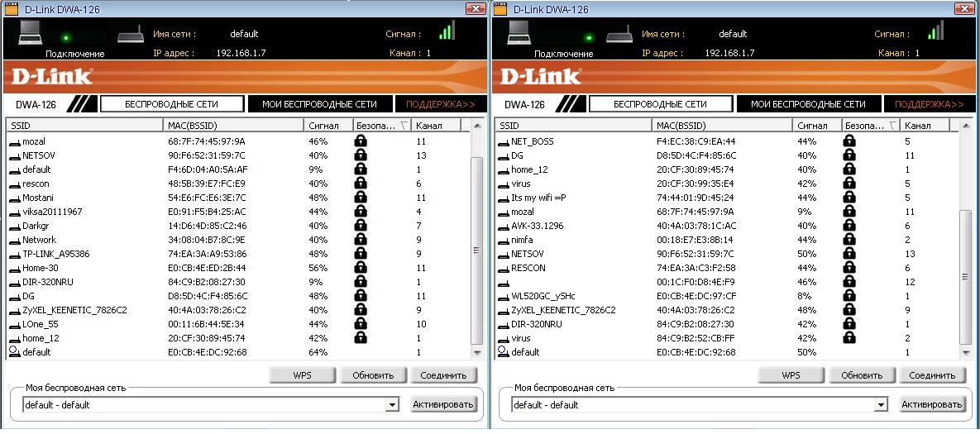Sort by Сигнал column in left window
The image size is (980, 434).
click(328, 126)
